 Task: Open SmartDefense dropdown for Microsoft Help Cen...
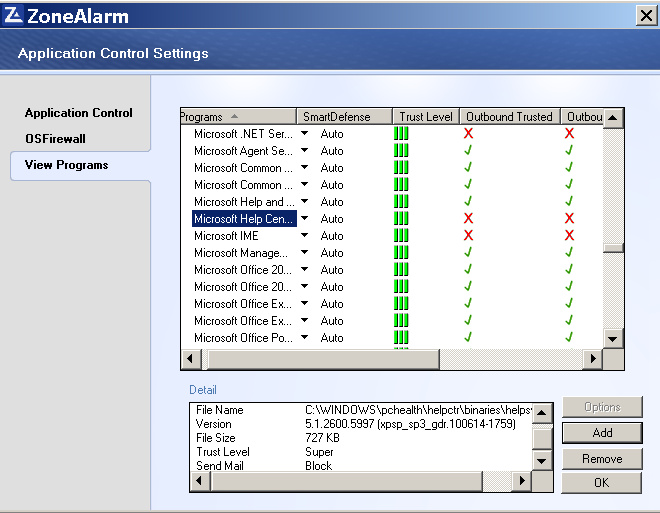(304, 218)
